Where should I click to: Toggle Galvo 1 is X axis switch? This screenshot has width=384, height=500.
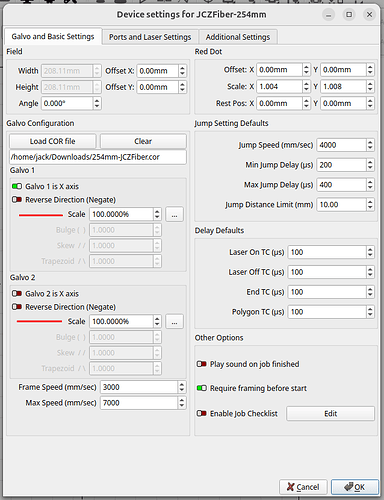(17, 186)
